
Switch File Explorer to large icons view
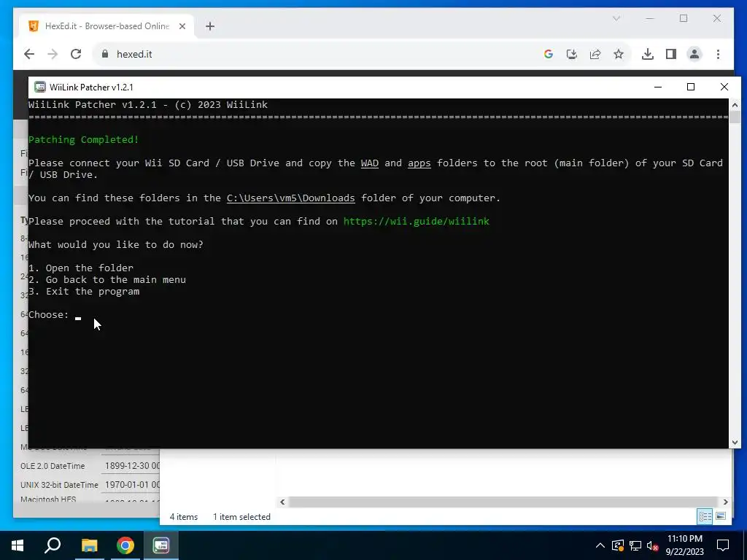(721, 517)
